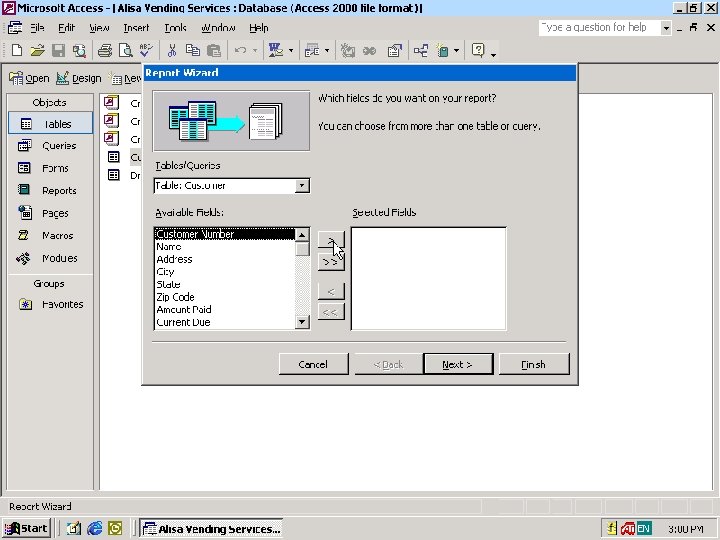Select Tables in Objects pane
Screen dimensions: 720x540
pyautogui.click(x=51, y=124)
